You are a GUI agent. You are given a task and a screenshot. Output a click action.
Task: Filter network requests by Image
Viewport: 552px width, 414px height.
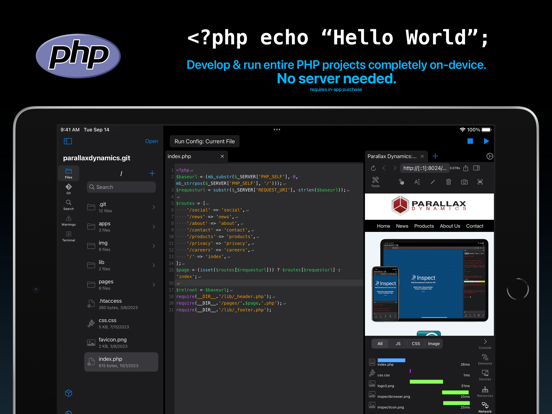[434, 344]
